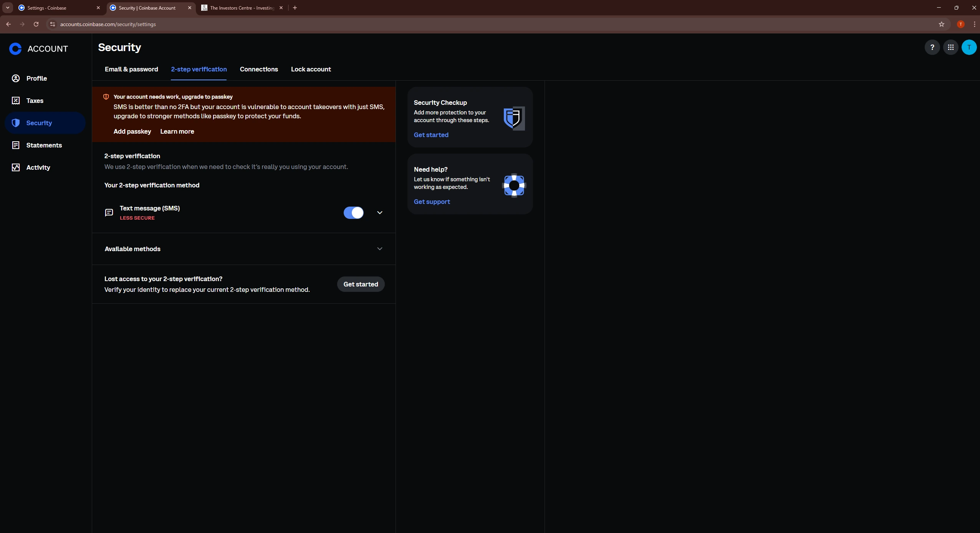Click the Security Checkup shield illustration
Image resolution: width=980 pixels, height=533 pixels.
pyautogui.click(x=514, y=118)
